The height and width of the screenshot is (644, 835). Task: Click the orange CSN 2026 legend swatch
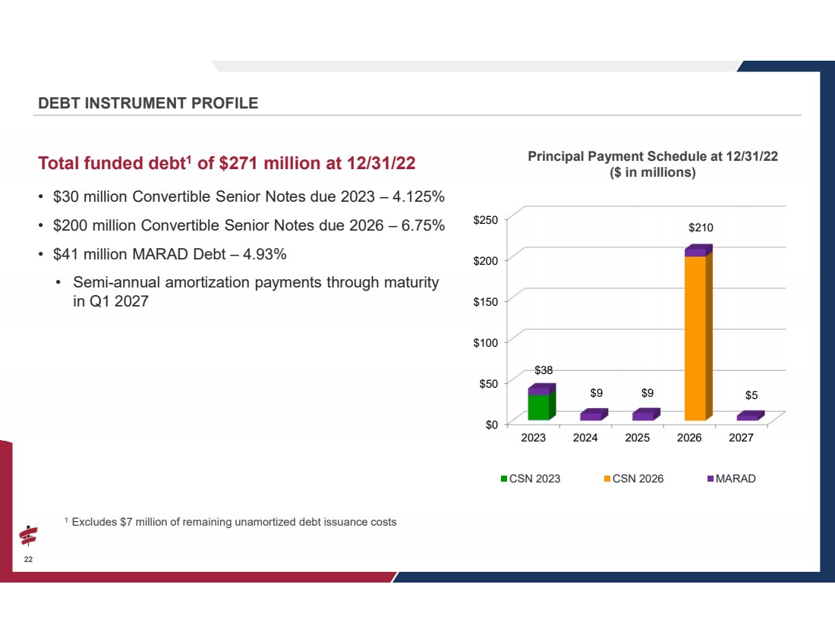tap(607, 479)
